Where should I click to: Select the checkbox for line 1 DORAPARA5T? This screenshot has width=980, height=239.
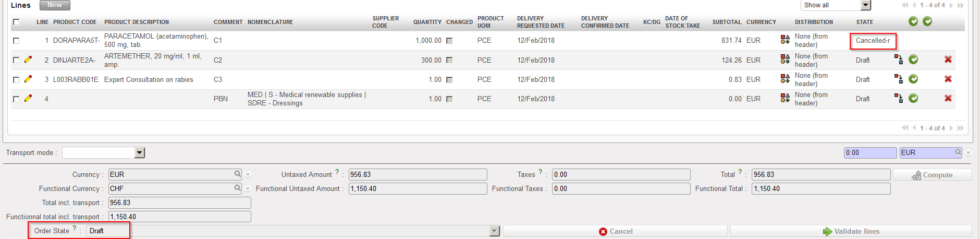16,40
